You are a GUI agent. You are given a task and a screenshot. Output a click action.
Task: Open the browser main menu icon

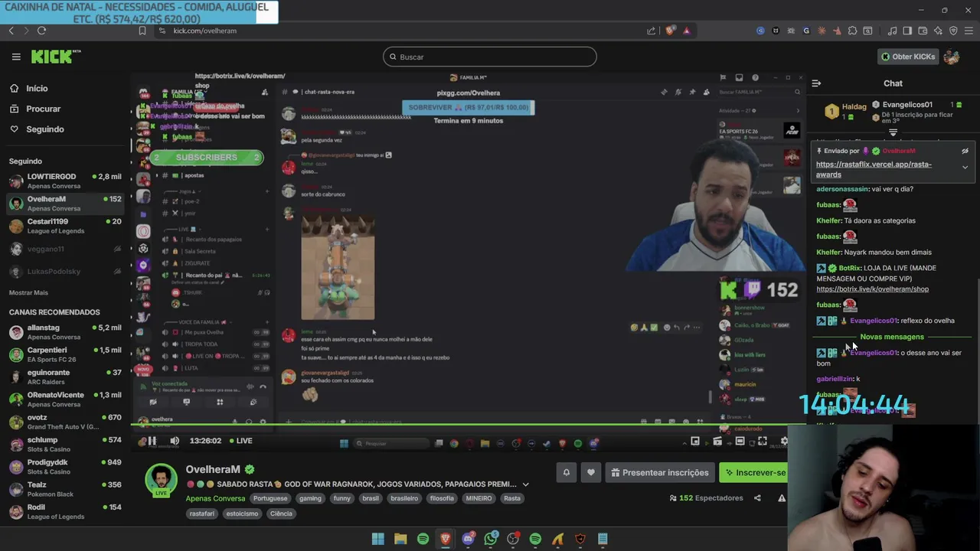(969, 31)
